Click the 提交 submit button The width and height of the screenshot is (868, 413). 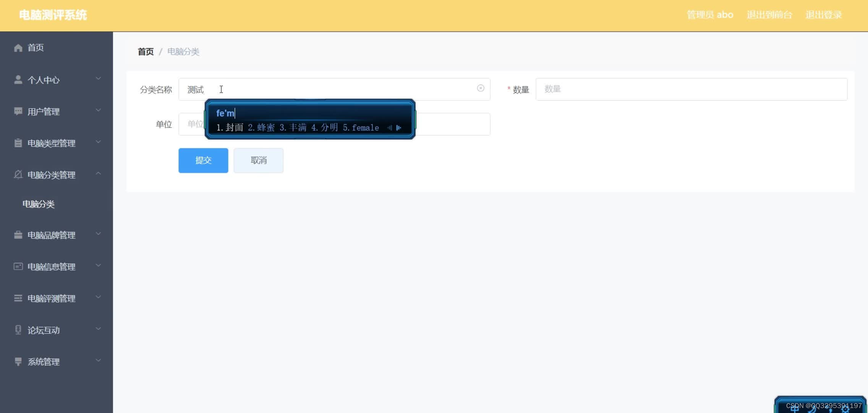pos(203,161)
